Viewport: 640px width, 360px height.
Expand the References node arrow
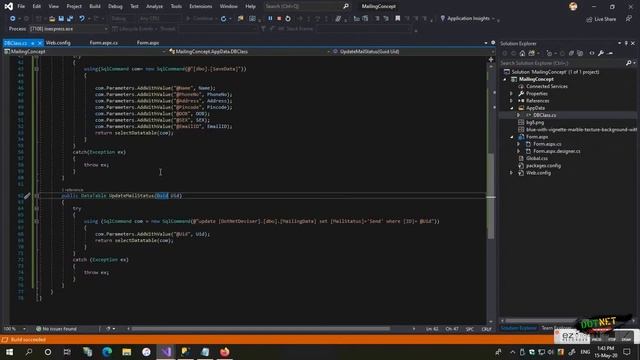(x=512, y=101)
